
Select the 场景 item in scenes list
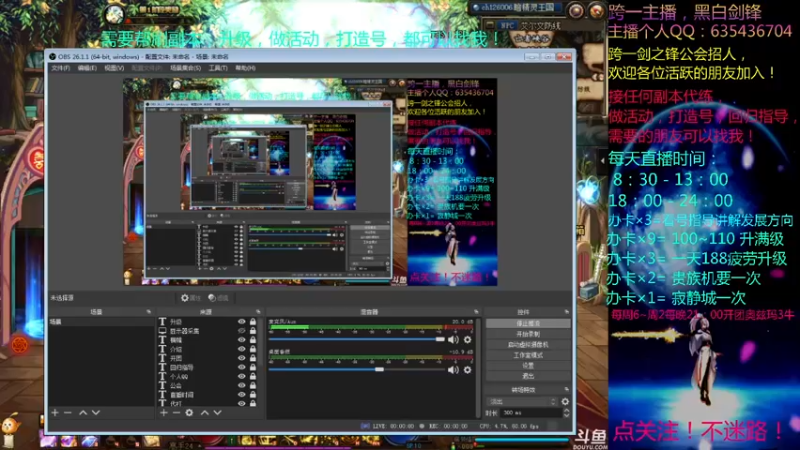point(101,322)
